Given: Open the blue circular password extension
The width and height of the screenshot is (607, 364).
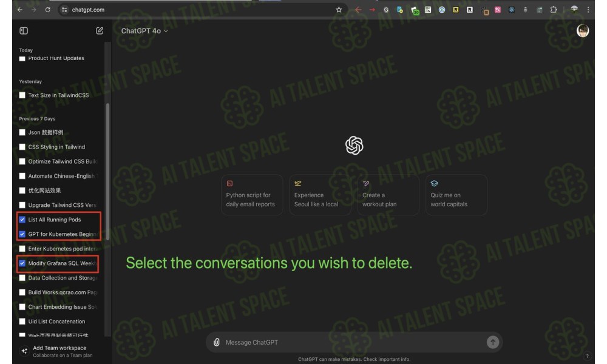Looking at the screenshot, I should point(442,10).
